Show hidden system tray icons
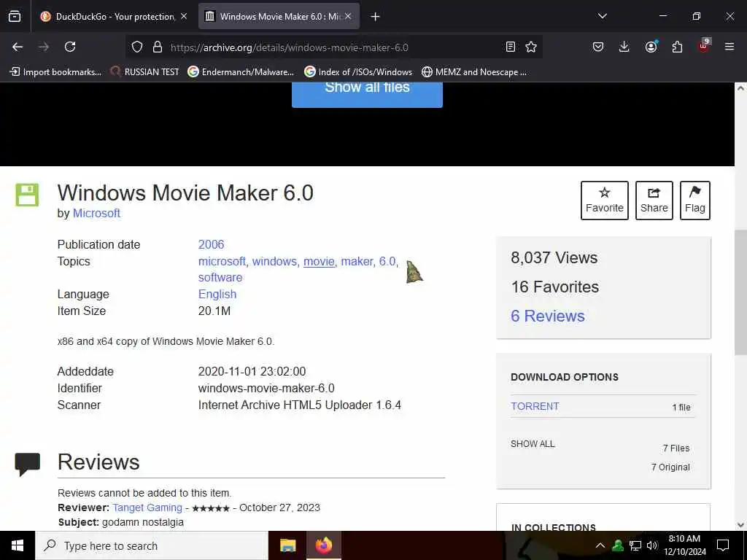The image size is (747, 560). (600, 545)
